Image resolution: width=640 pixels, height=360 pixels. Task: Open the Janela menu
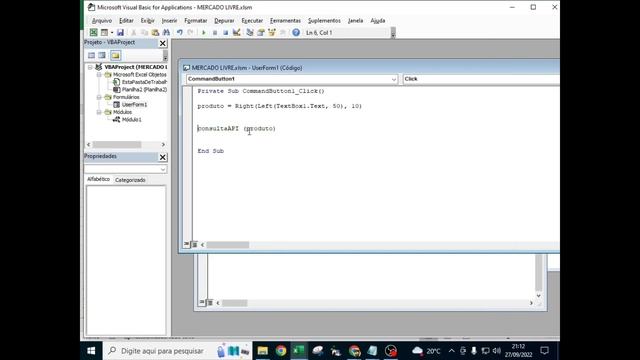click(x=355, y=20)
